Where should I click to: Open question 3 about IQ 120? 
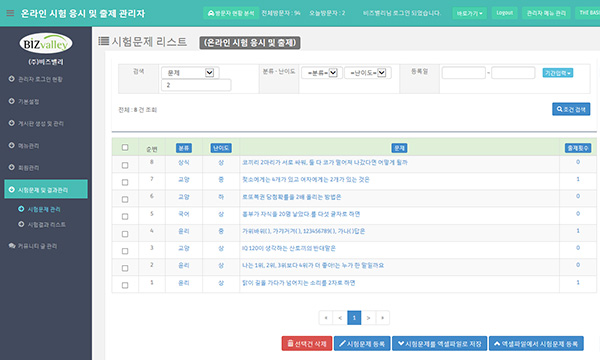pyautogui.click(x=289, y=248)
